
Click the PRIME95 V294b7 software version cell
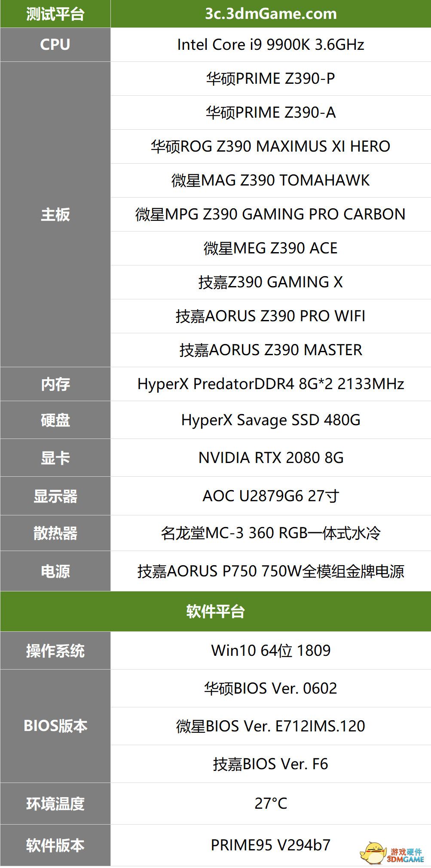tap(271, 845)
